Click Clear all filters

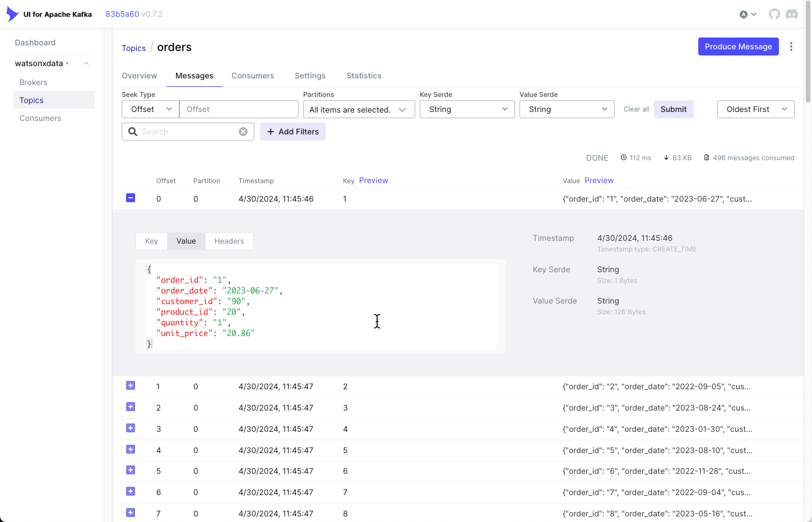(x=637, y=109)
